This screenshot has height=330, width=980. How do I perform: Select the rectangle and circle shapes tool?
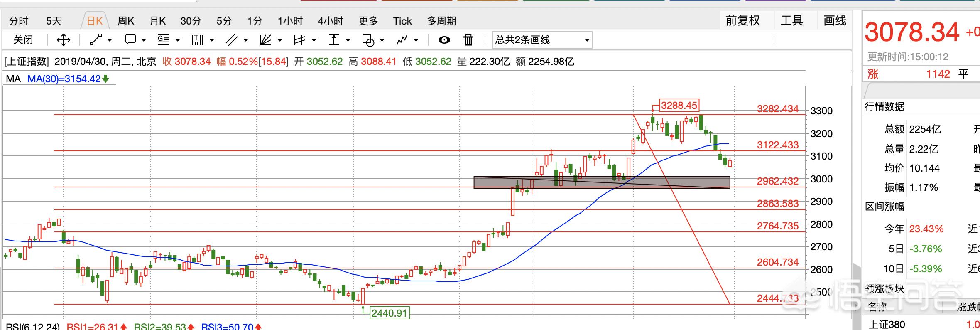368,40
